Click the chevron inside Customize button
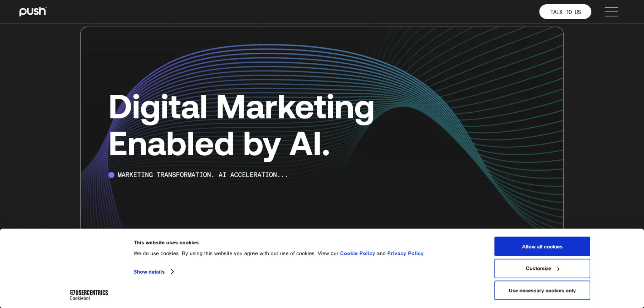644x308 pixels. click(x=558, y=269)
